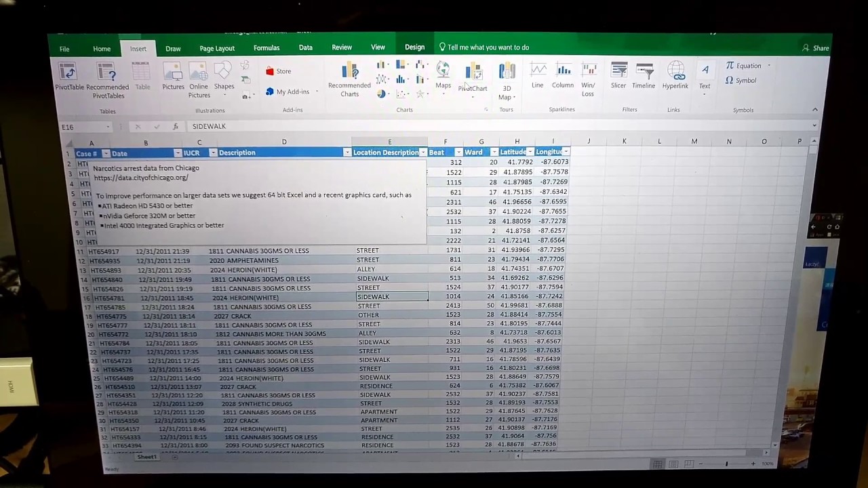The image size is (868, 488).
Task: Insert a scatter chart
Action: pyautogui.click(x=401, y=94)
